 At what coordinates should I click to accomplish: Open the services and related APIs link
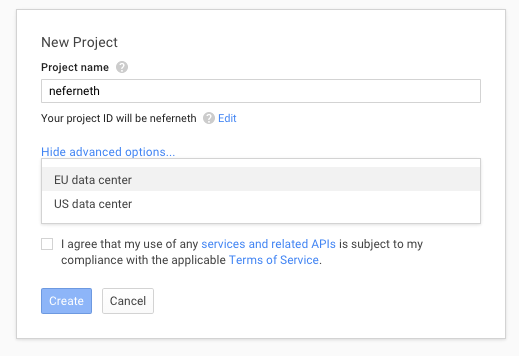pos(268,244)
